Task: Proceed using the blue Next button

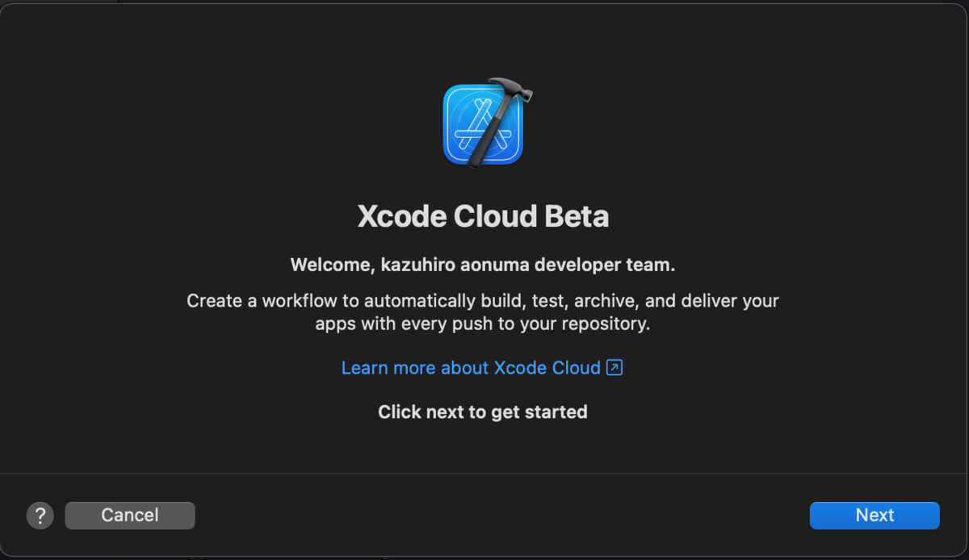Action: 875,515
